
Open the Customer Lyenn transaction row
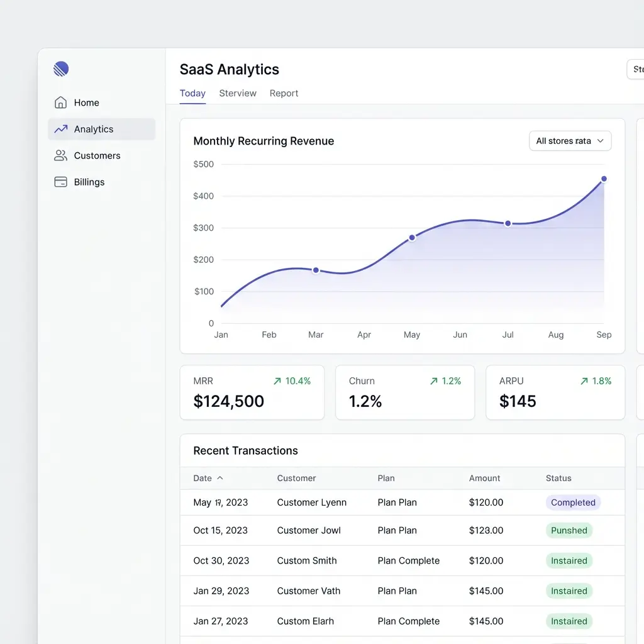(311, 502)
